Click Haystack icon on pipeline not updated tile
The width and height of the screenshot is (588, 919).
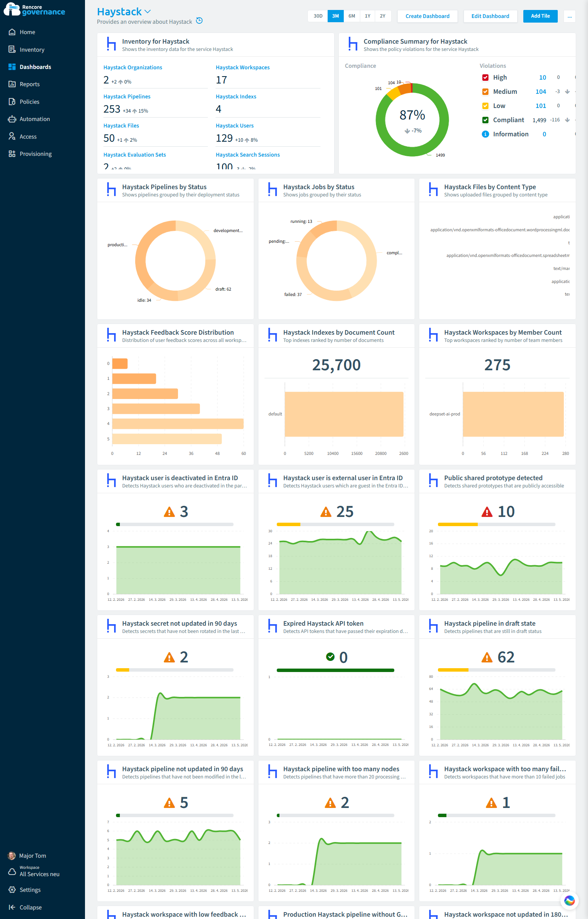[x=111, y=772]
